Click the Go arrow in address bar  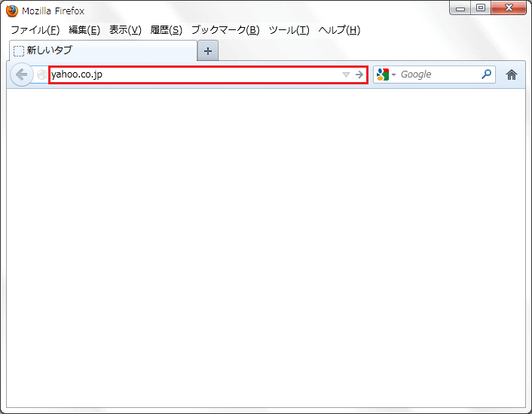point(359,75)
